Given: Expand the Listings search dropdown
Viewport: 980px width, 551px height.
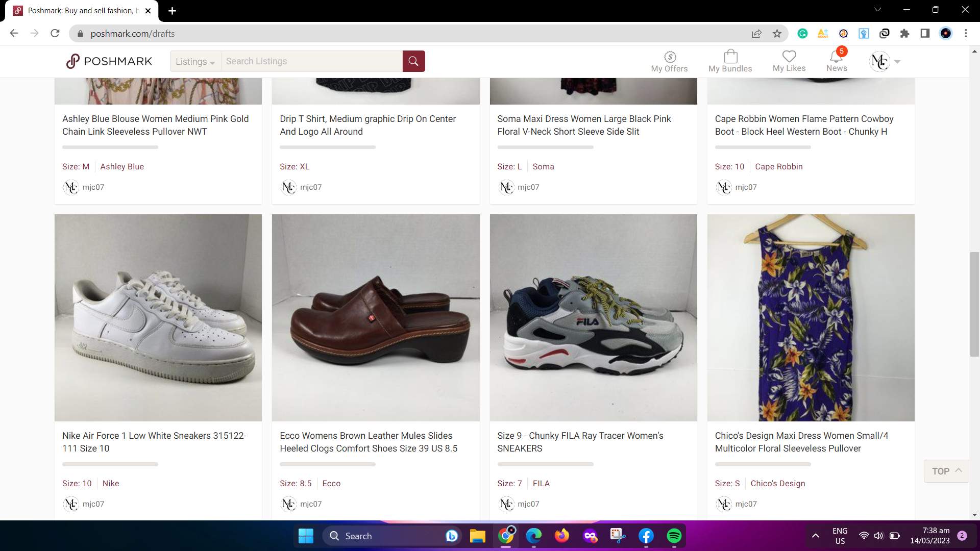Looking at the screenshot, I should [x=195, y=62].
